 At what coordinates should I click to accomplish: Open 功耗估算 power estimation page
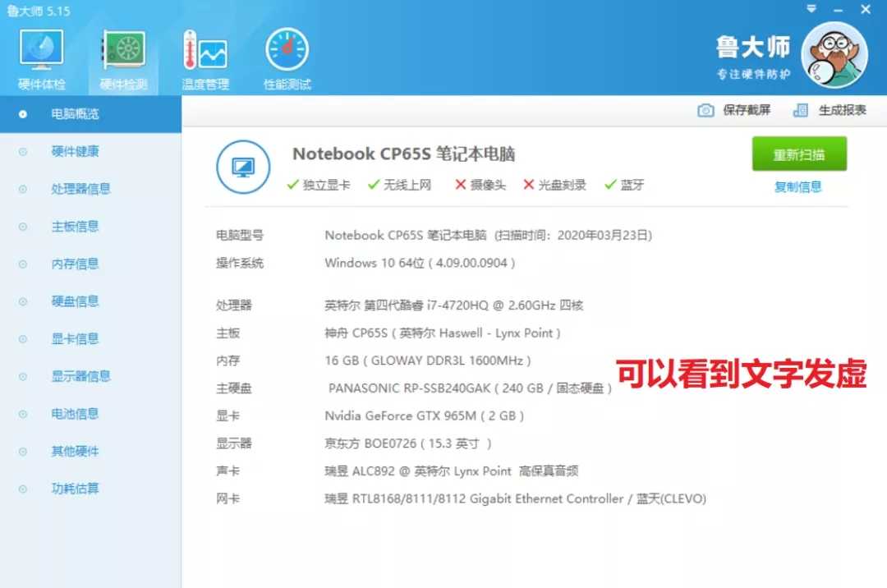[x=75, y=489]
